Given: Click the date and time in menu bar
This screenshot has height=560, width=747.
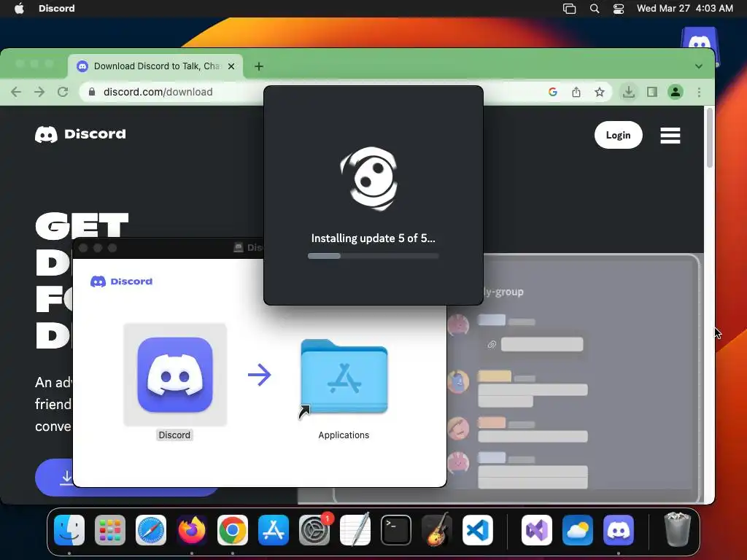Looking at the screenshot, I should tap(684, 8).
